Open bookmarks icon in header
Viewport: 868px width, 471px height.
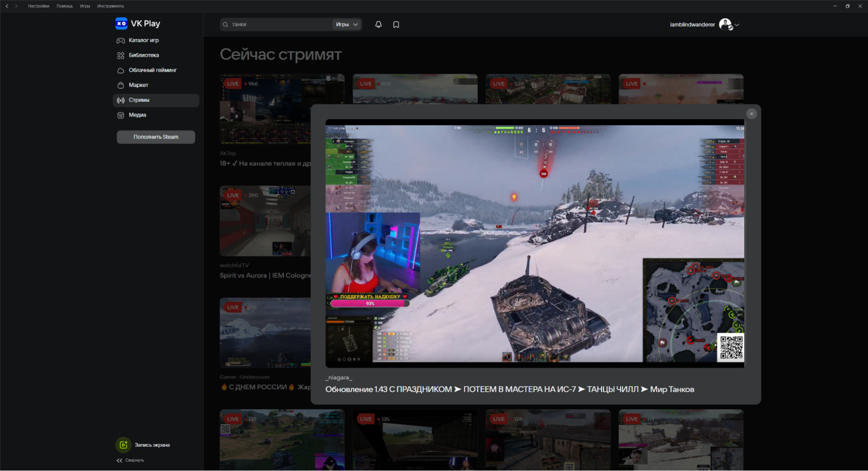396,25
